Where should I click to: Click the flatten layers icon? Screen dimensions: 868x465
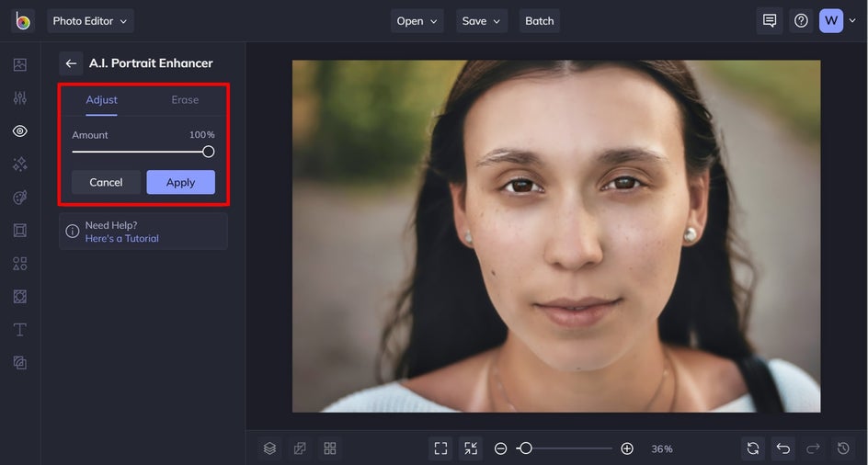click(x=300, y=448)
